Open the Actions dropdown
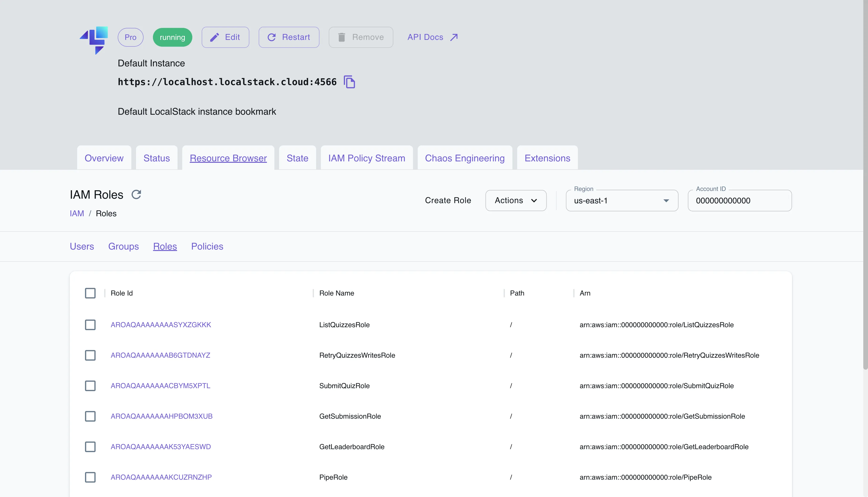The height and width of the screenshot is (497, 868). [x=515, y=200]
